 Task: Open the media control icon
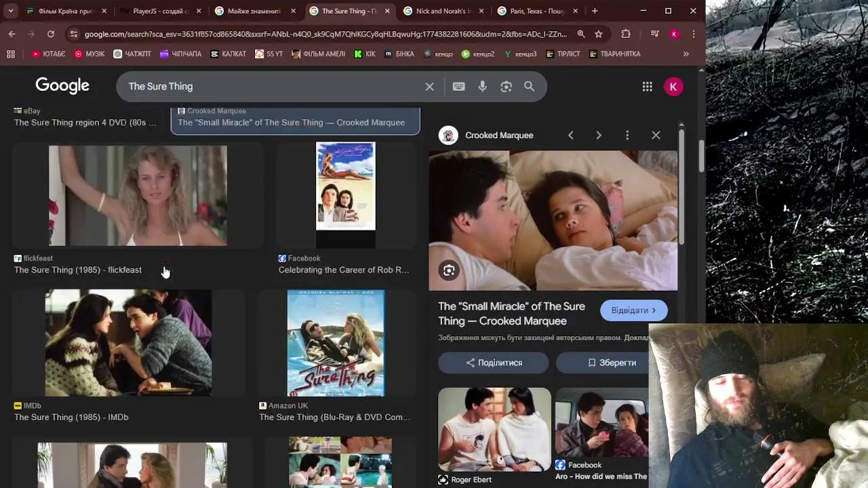[x=654, y=34]
